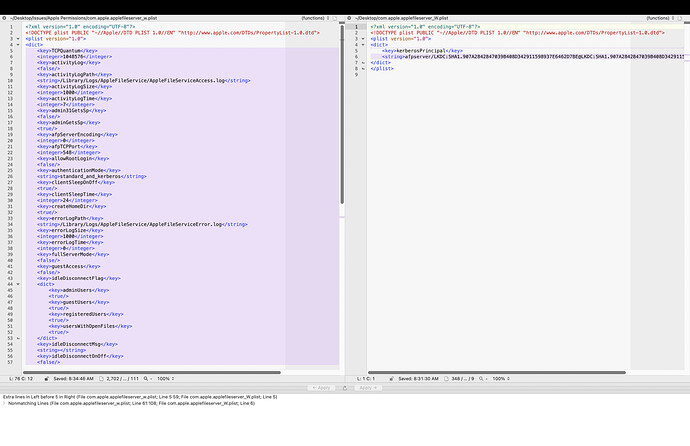Collapse the dict fold on line 4, left pane
The width and height of the screenshot is (690, 446).
18,45
